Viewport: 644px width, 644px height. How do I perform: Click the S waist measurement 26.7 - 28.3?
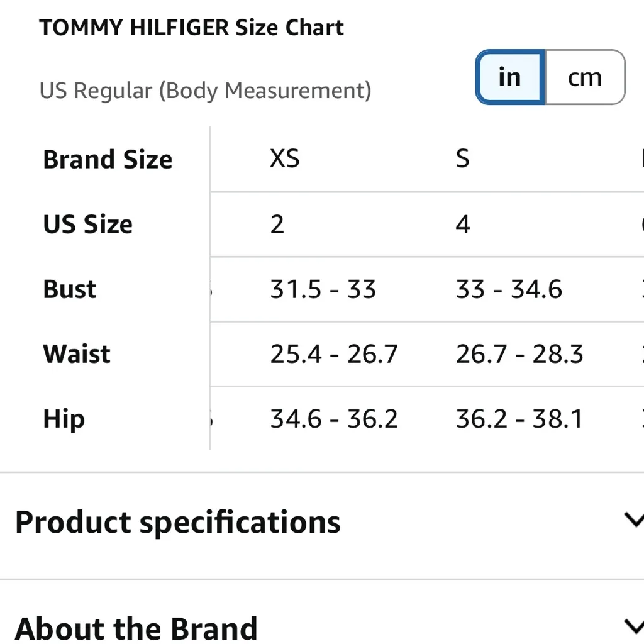point(519,354)
